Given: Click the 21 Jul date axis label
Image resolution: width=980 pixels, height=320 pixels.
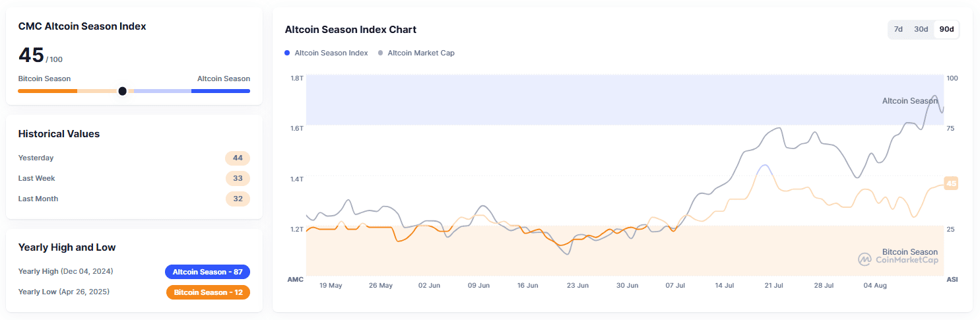Looking at the screenshot, I should pyautogui.click(x=773, y=286).
